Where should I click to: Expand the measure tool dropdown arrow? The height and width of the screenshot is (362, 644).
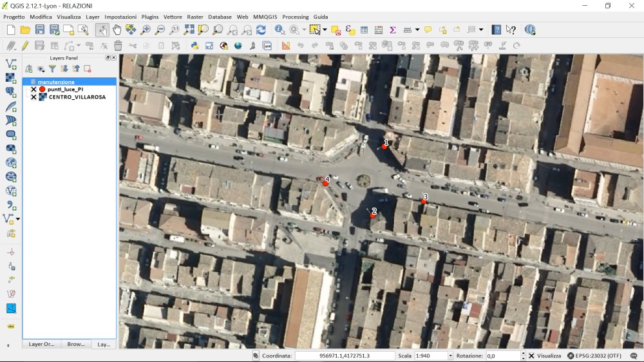point(417,30)
